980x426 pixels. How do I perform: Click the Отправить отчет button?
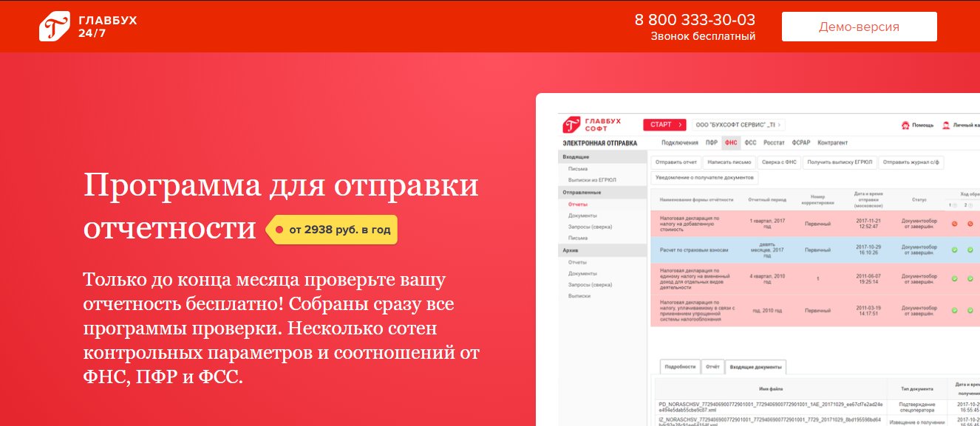676,162
